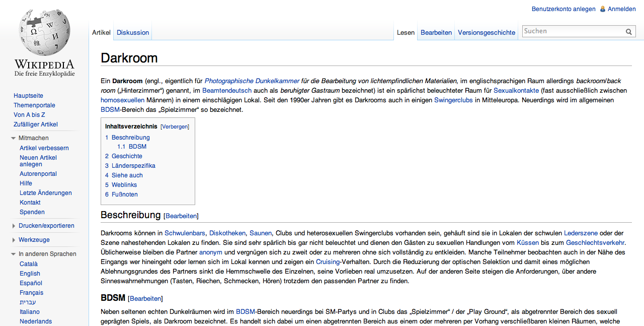Go to Hauptseite in sidebar
Screen dimensions: 644x326
point(28,96)
